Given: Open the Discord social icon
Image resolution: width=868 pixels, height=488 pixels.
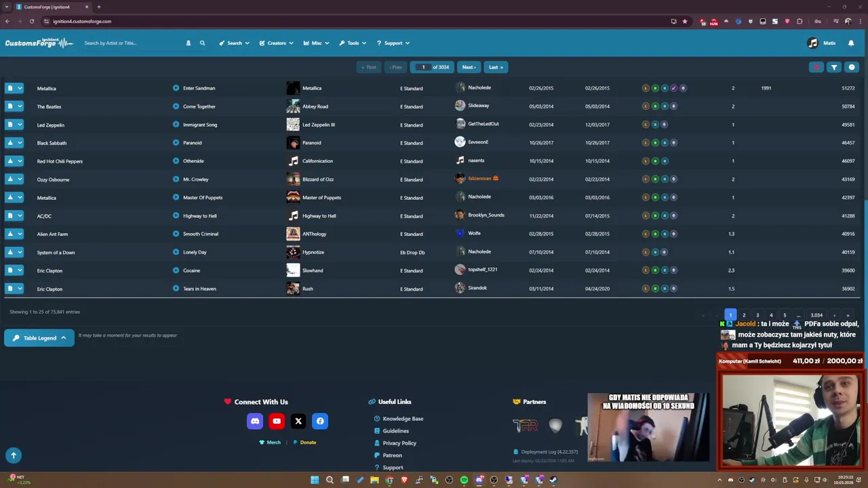Looking at the screenshot, I should click(255, 421).
